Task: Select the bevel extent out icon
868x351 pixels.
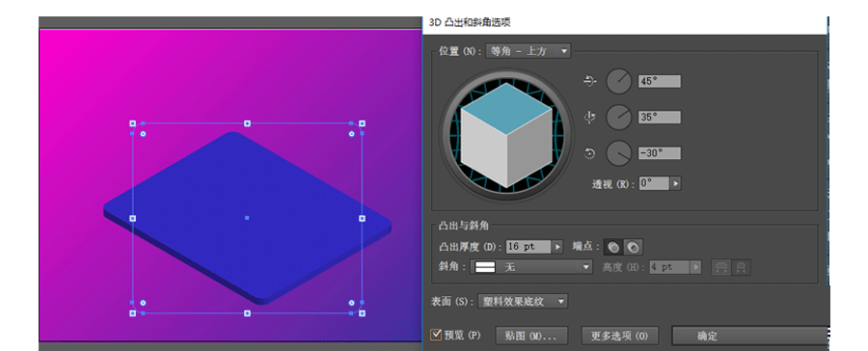Action: pos(721,267)
